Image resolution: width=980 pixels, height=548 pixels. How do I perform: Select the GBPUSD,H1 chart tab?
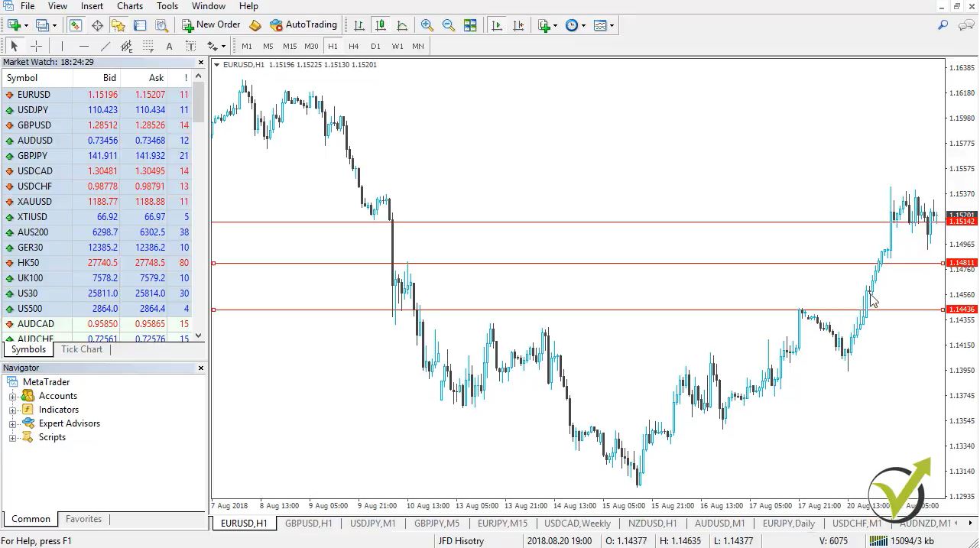[x=308, y=524]
